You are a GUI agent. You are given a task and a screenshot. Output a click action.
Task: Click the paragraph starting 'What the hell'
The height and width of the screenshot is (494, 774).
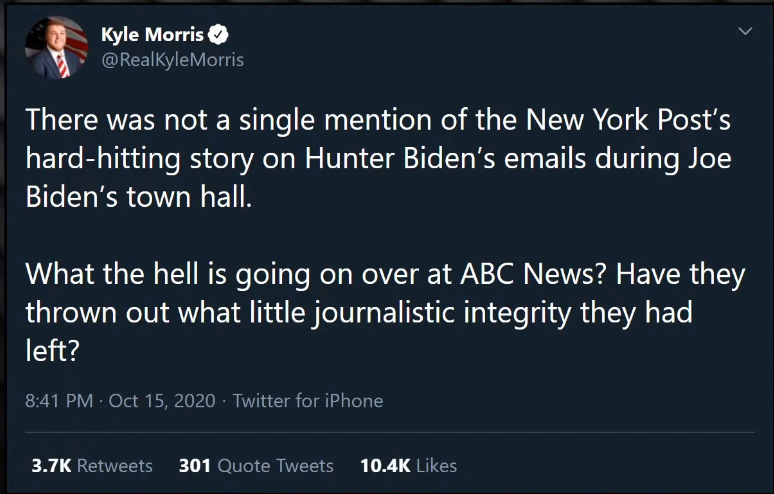(384, 311)
